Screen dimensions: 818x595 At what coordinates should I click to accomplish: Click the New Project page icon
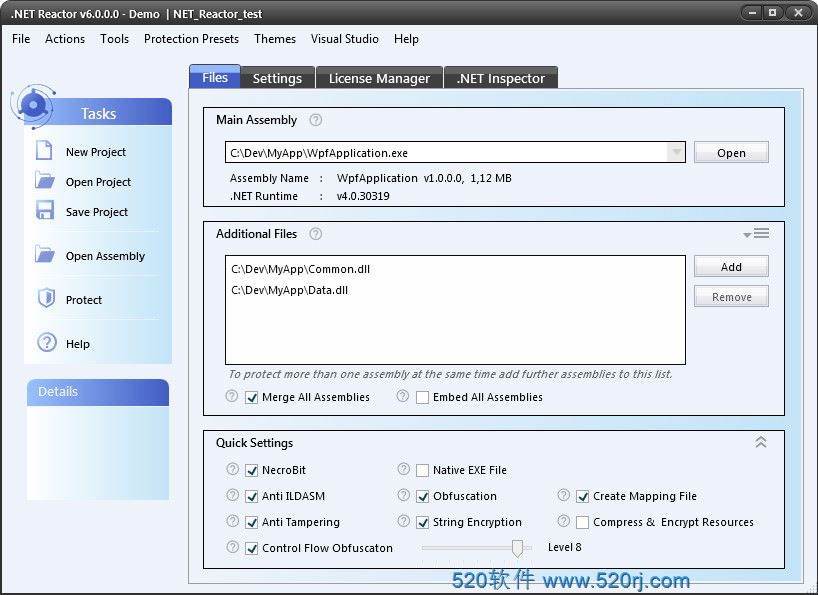tap(44, 150)
